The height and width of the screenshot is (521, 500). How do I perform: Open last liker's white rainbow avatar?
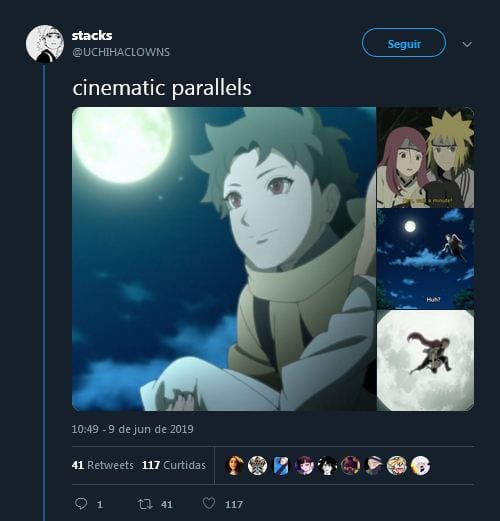point(420,465)
